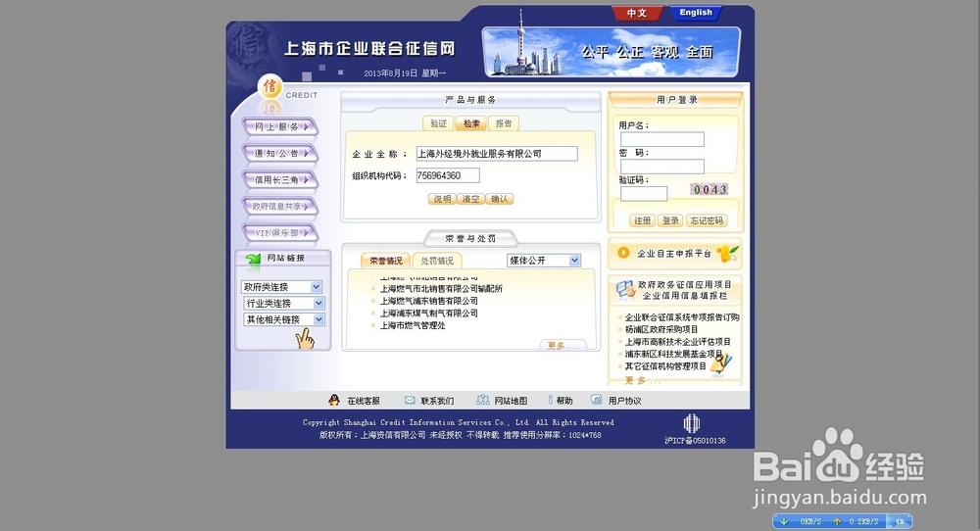Open 企业联合征信系统专项报告订购 link
Image resolution: width=980 pixels, height=531 pixels.
[x=682, y=317]
